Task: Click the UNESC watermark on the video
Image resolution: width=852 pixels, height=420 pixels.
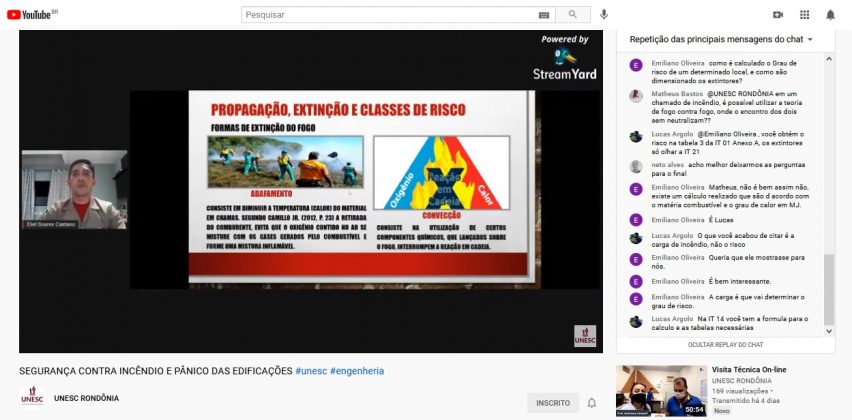Action: click(585, 335)
